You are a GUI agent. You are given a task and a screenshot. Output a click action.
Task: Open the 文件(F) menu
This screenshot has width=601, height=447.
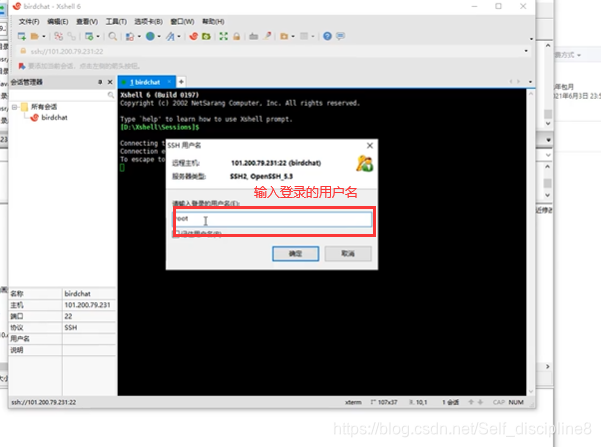(29, 21)
